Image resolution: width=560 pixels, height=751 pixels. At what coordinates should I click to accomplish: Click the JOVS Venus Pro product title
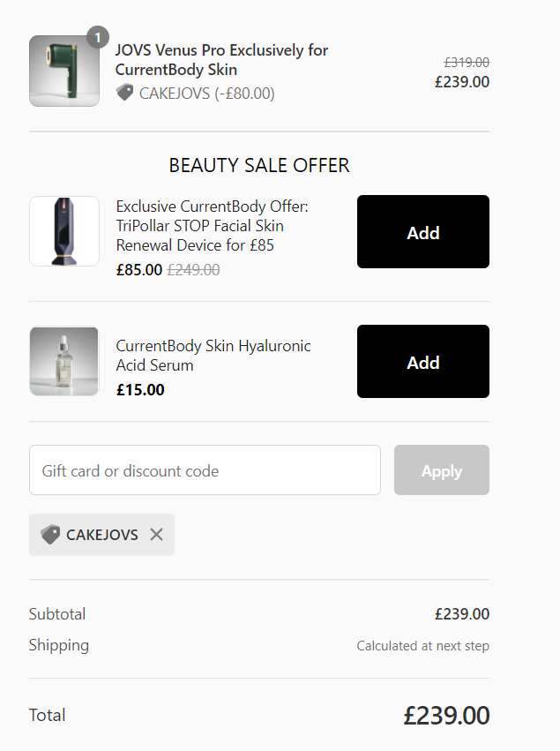[221, 60]
